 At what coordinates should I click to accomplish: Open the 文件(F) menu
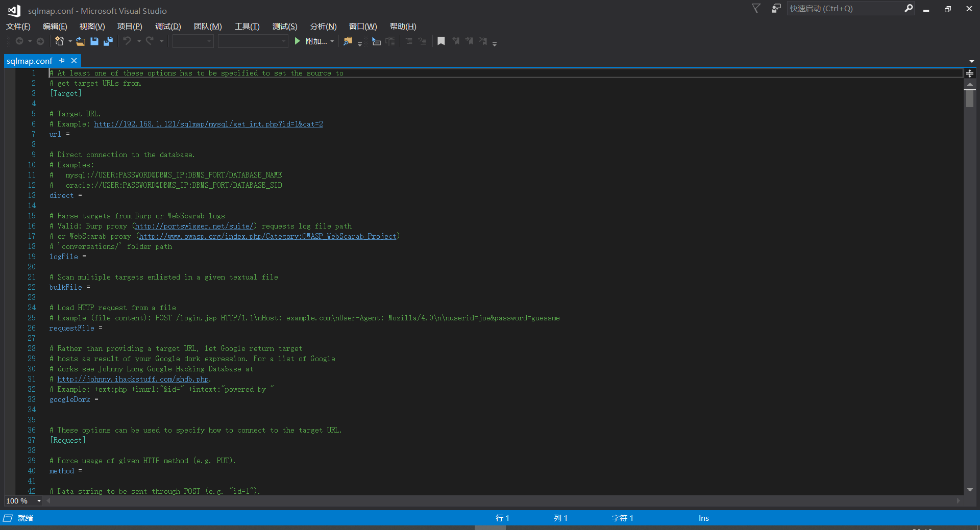click(x=18, y=27)
